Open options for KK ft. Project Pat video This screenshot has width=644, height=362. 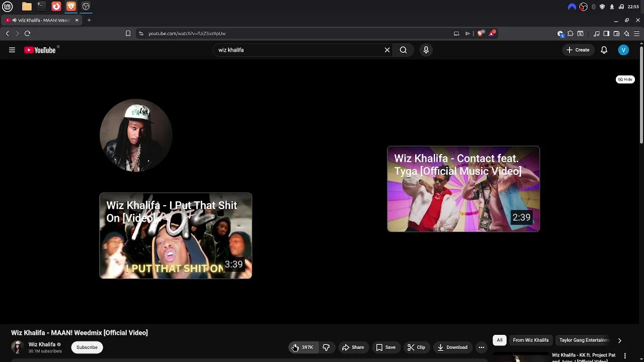point(625,356)
